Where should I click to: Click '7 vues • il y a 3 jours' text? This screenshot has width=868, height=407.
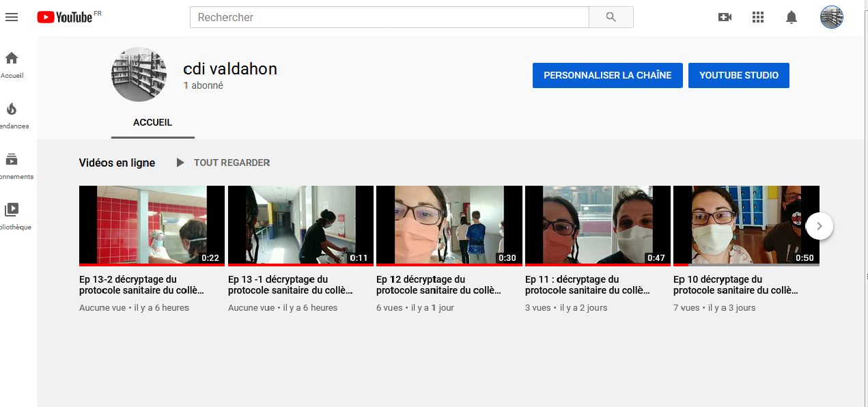tap(714, 308)
